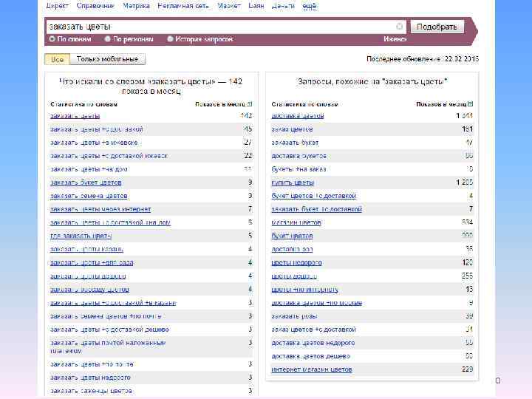Open the 'заказать цветы недорого' query
Image resolution: width=532 pixels, height=399 pixels.
90,378
